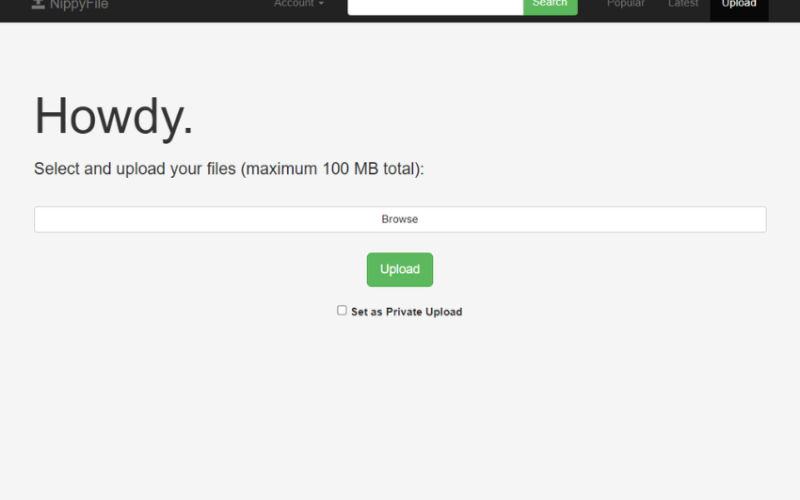This screenshot has width=800, height=500.
Task: Click Browse to choose files
Action: pos(400,219)
